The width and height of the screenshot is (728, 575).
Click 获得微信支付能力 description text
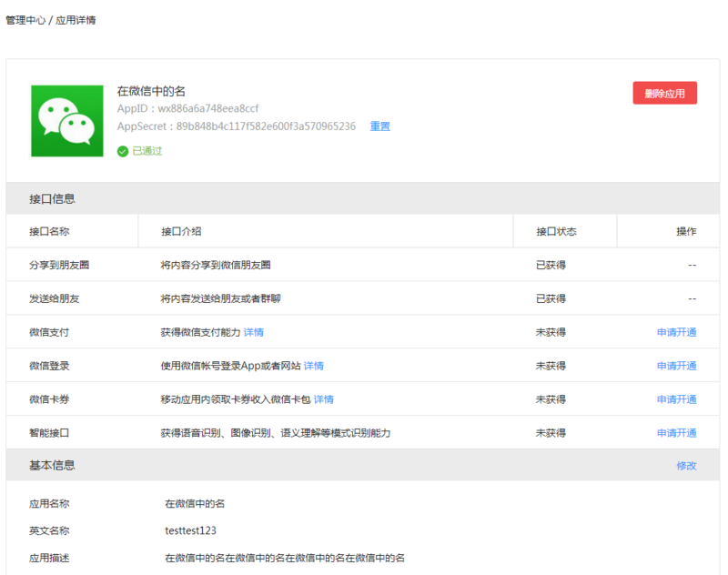coord(200,332)
